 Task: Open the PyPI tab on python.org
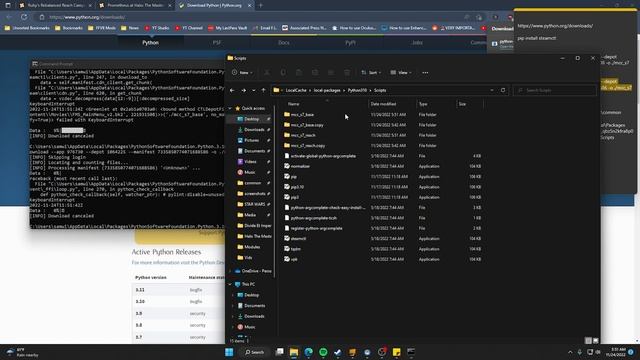(x=350, y=42)
